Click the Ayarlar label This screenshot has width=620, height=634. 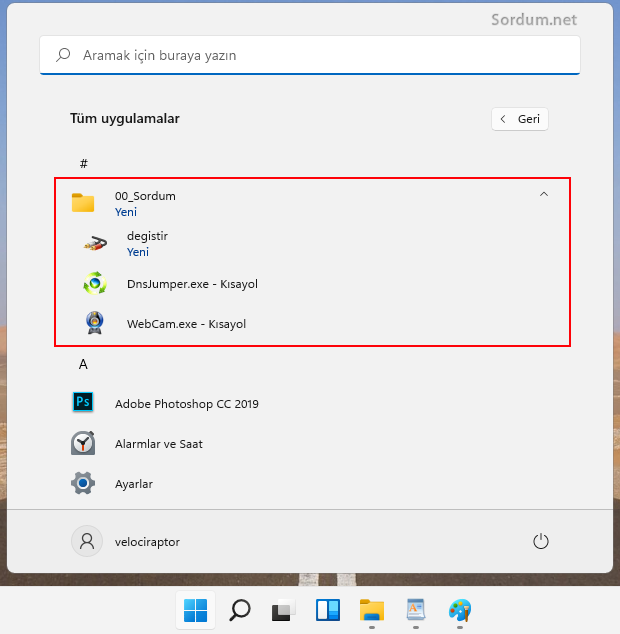point(134,484)
